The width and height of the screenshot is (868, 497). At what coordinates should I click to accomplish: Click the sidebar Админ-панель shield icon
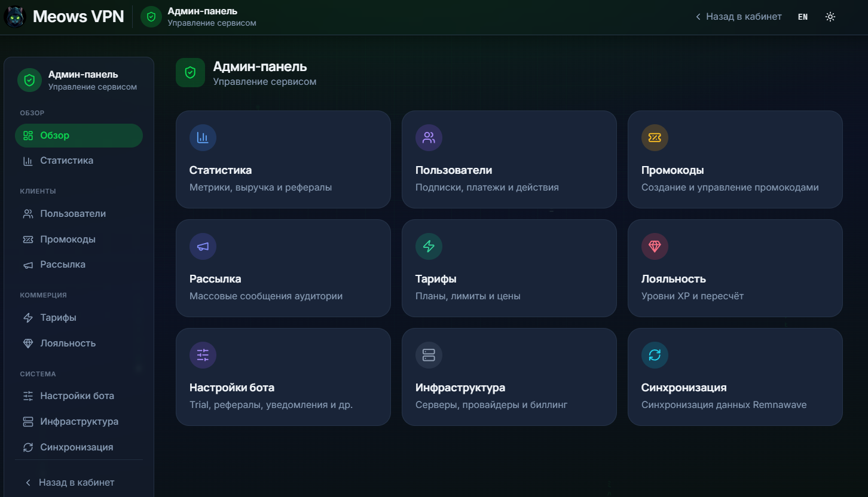pos(29,80)
